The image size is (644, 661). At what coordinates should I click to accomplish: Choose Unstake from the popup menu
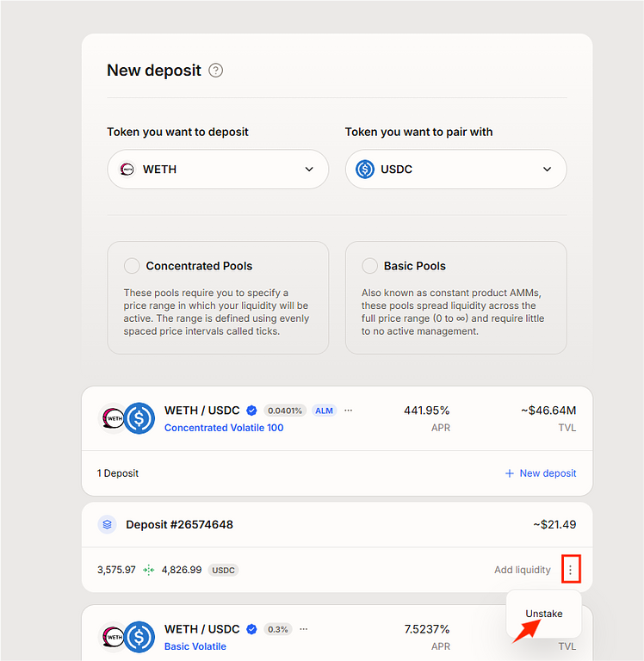point(544,614)
